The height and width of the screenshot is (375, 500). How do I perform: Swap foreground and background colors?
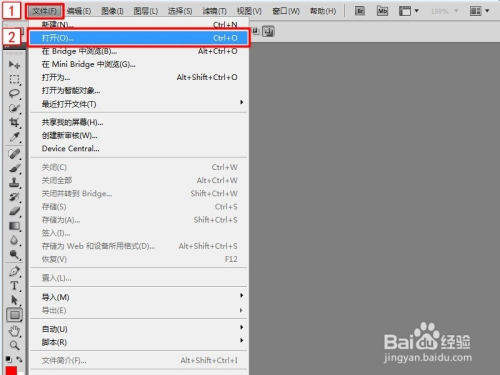pyautogui.click(x=19, y=359)
